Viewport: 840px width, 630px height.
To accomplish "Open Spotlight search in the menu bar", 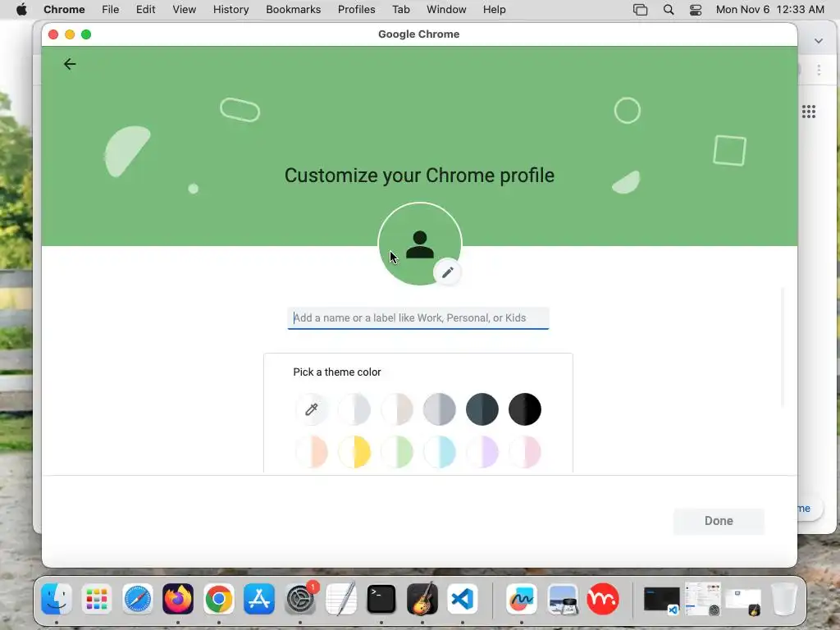I will (x=669, y=10).
